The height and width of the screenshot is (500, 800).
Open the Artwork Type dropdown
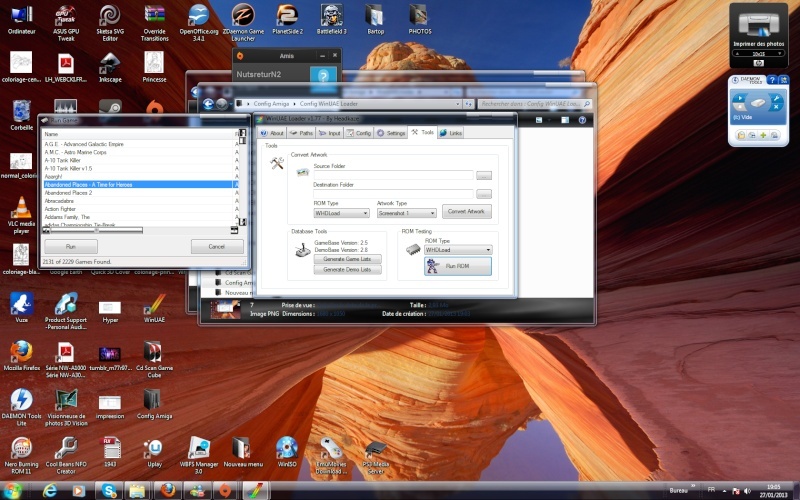coord(406,213)
